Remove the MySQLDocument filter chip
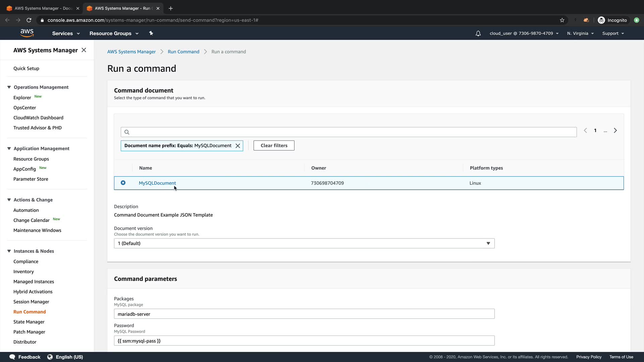Viewport: 644px width, 362px height. 238,146
